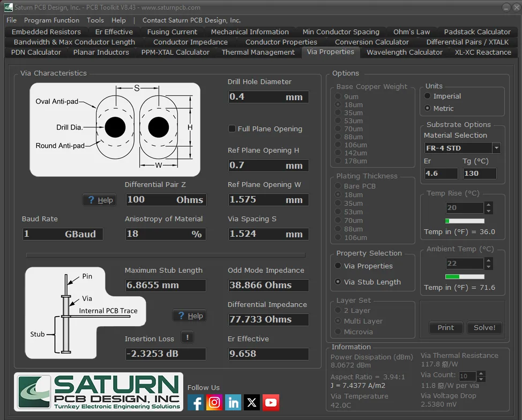Switch to the Embedded Resistors tab
522x420 pixels.
46,32
